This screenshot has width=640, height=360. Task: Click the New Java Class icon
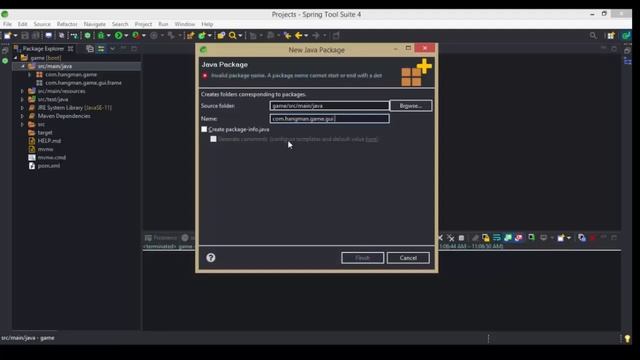[202, 36]
